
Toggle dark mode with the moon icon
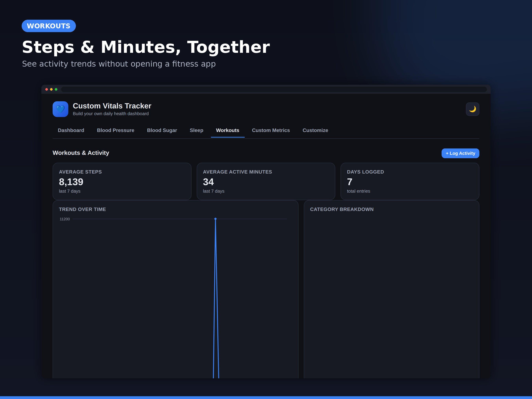(472, 109)
